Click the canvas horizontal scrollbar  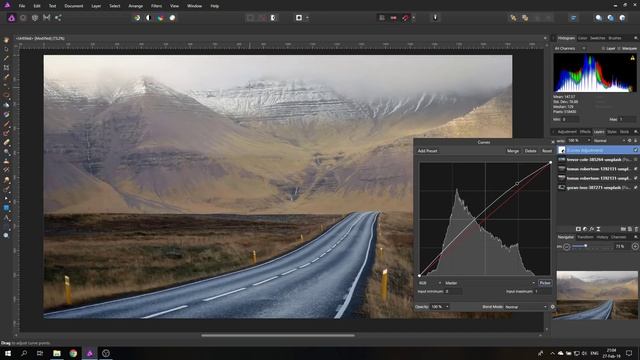click(x=278, y=336)
